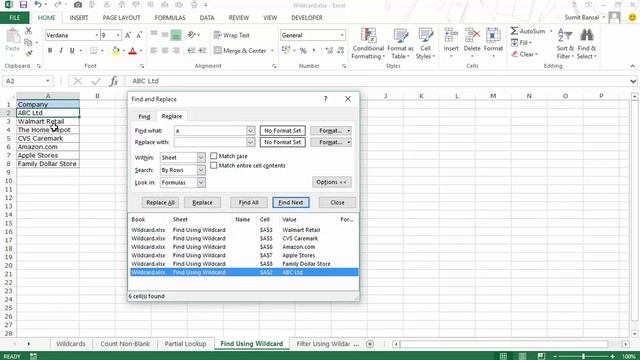
Task: Click the Save icon in quick access toolbar
Action: [23, 5]
